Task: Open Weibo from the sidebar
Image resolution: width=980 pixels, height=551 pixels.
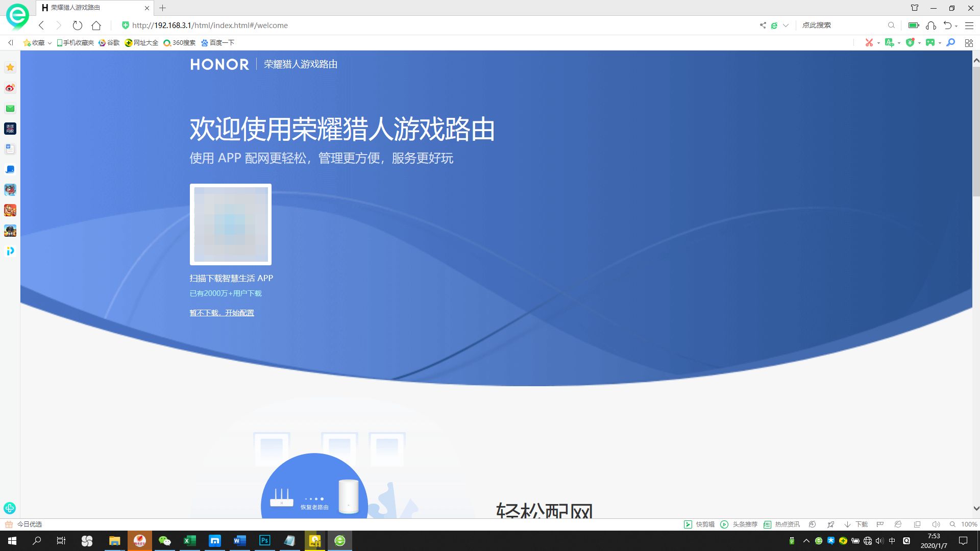Action: tap(10, 88)
